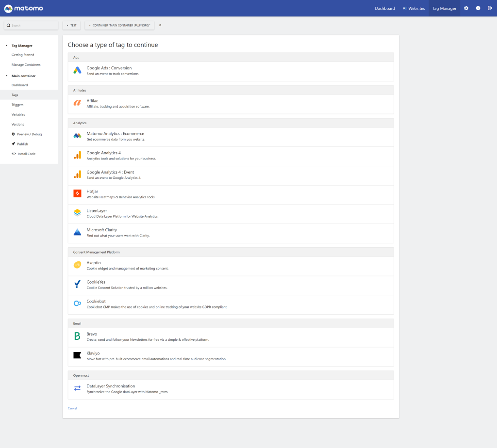This screenshot has height=448, width=497.
Task: Click the Hotjar tag icon
Action: pyautogui.click(x=77, y=193)
